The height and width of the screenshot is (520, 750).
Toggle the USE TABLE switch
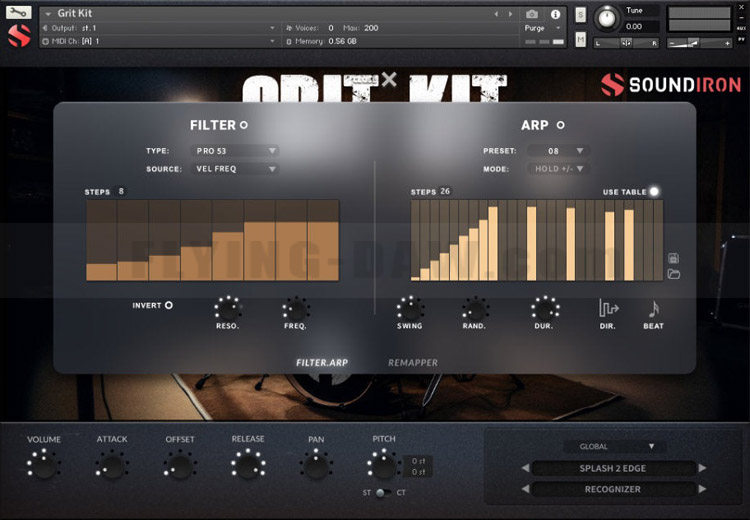[653, 191]
